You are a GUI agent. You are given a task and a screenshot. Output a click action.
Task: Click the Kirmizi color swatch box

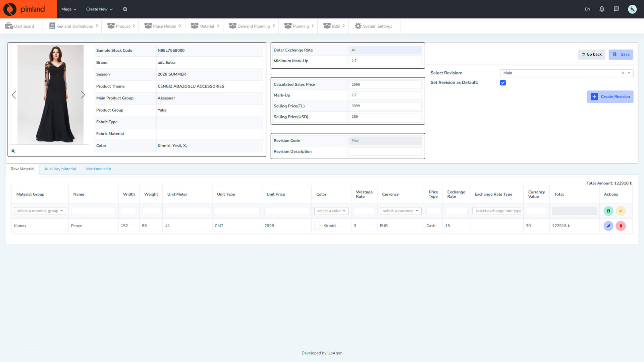(317, 226)
